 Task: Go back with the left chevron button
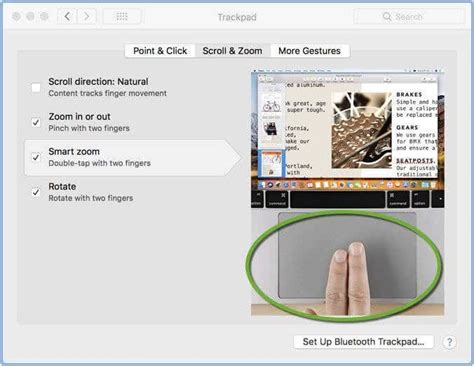click(x=67, y=16)
